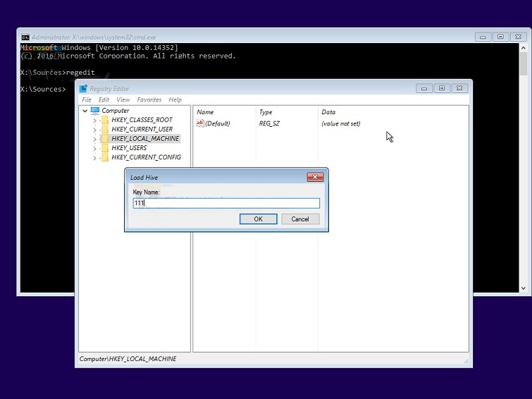Open the Edit menu in Registry Editor
The image size is (532, 399).
pyautogui.click(x=104, y=100)
